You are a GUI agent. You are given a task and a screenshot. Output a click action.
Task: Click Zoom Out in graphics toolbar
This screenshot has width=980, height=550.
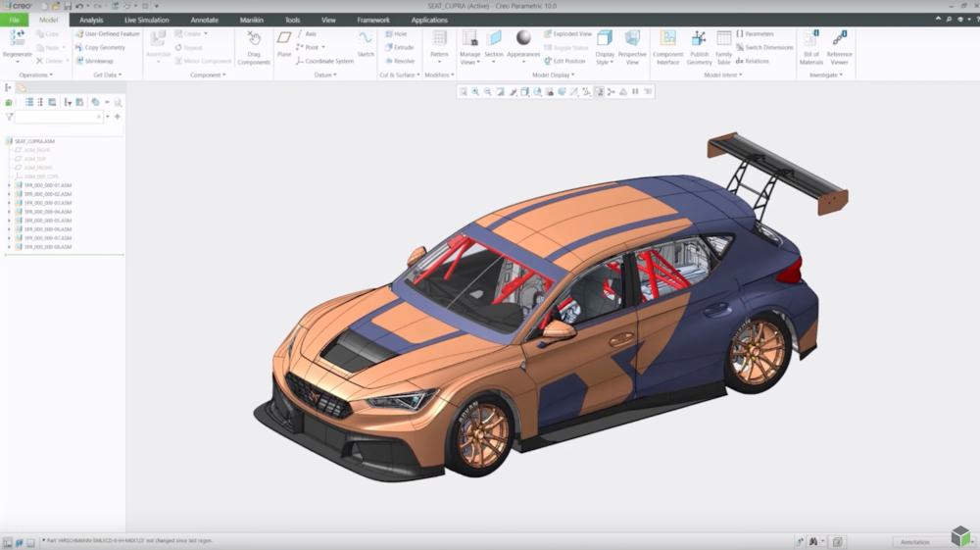click(487, 92)
